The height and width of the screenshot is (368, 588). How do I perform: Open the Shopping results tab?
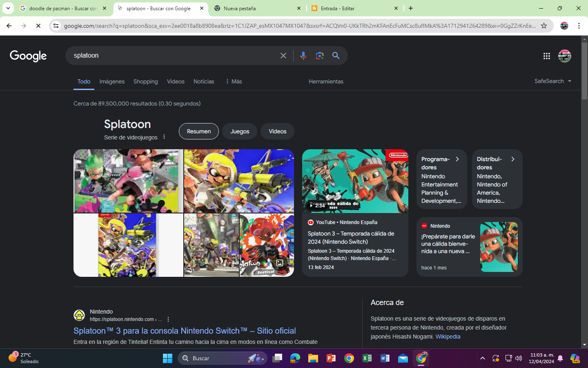(145, 81)
